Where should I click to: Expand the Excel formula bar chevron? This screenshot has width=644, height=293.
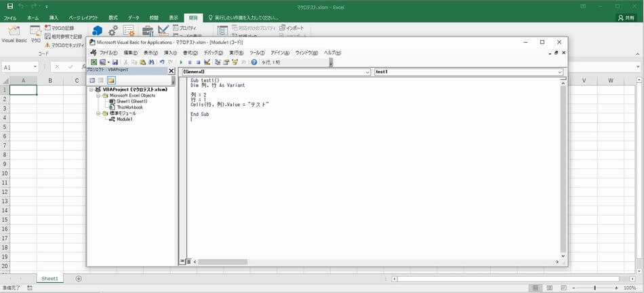pos(638,66)
